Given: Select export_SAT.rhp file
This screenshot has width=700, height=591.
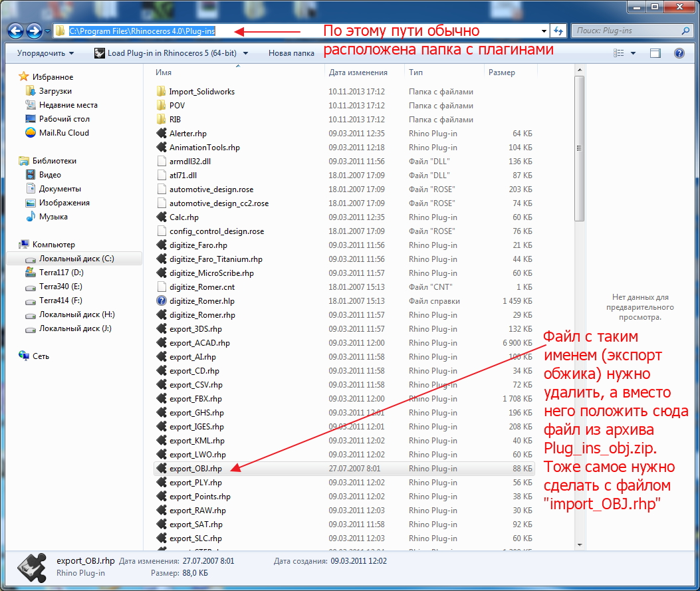Looking at the screenshot, I should (196, 525).
